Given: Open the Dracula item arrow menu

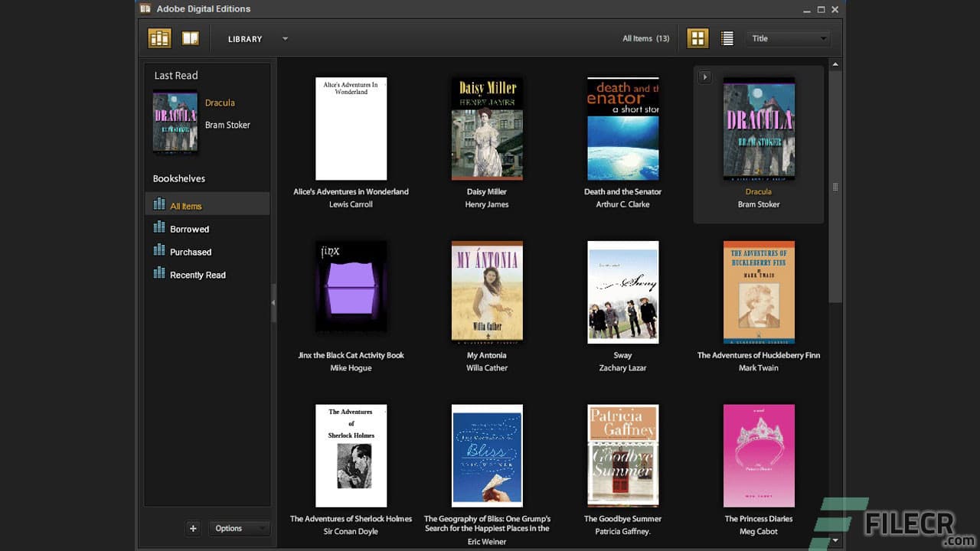Looking at the screenshot, I should click(704, 77).
